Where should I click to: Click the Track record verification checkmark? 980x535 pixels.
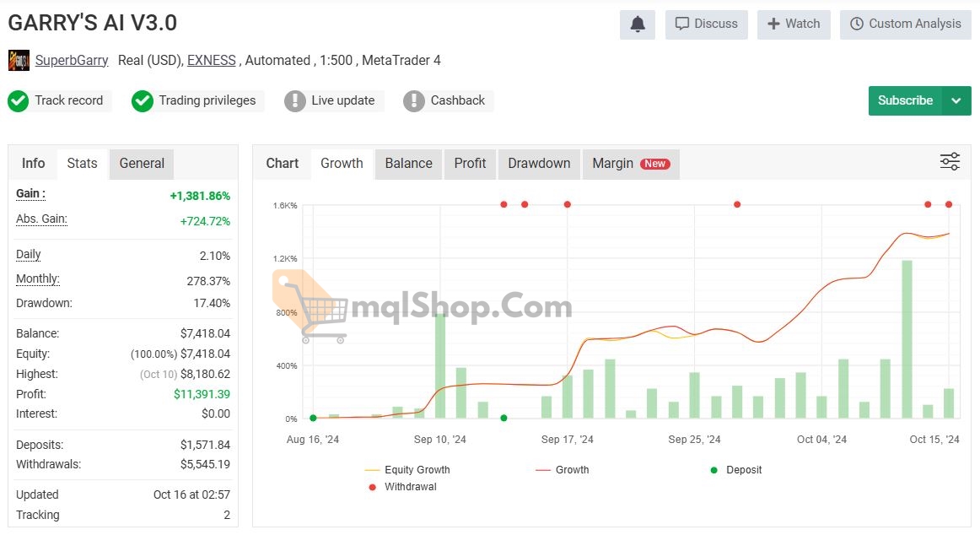pyautogui.click(x=18, y=100)
